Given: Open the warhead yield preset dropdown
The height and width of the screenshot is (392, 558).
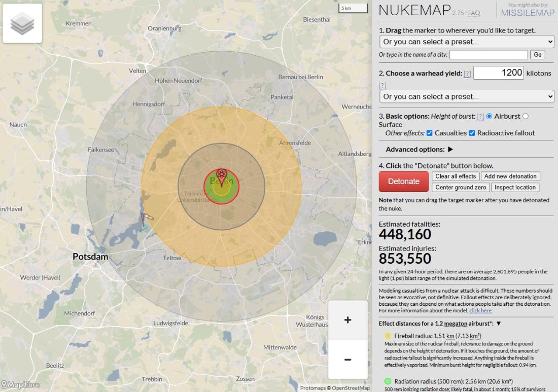Looking at the screenshot, I should coord(467,96).
